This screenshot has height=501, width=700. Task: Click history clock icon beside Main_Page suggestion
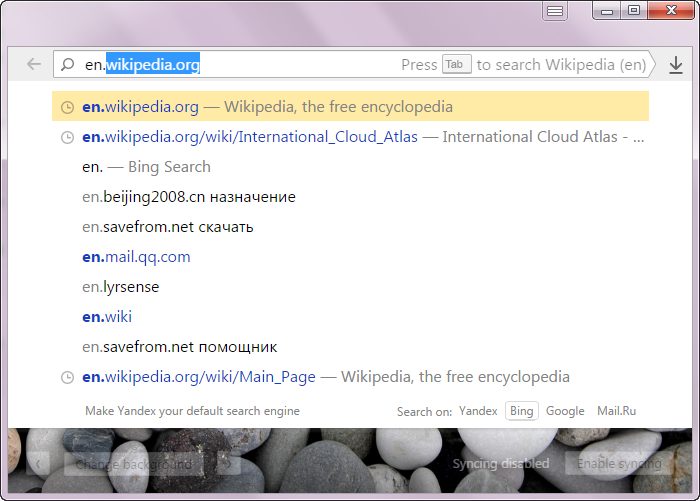pyautogui.click(x=67, y=377)
